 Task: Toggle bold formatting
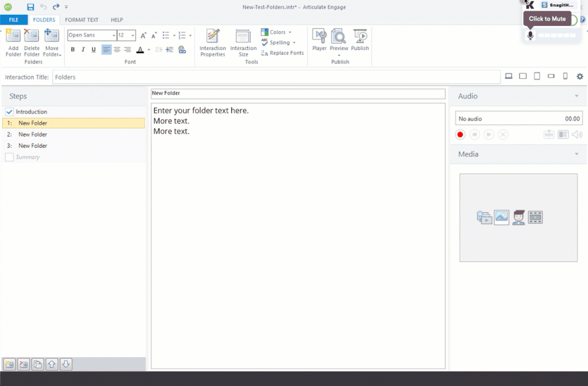click(x=72, y=50)
